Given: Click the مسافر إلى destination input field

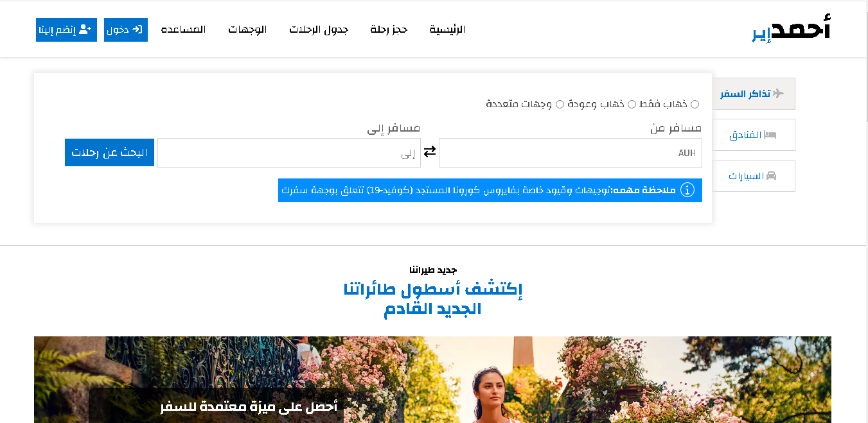Looking at the screenshot, I should (289, 153).
